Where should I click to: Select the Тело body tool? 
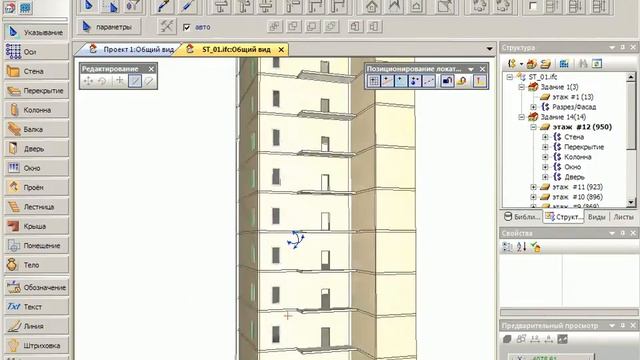36,265
